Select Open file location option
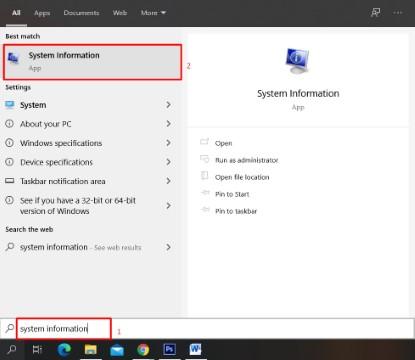Screen dimensions: 415x360 (x=242, y=177)
